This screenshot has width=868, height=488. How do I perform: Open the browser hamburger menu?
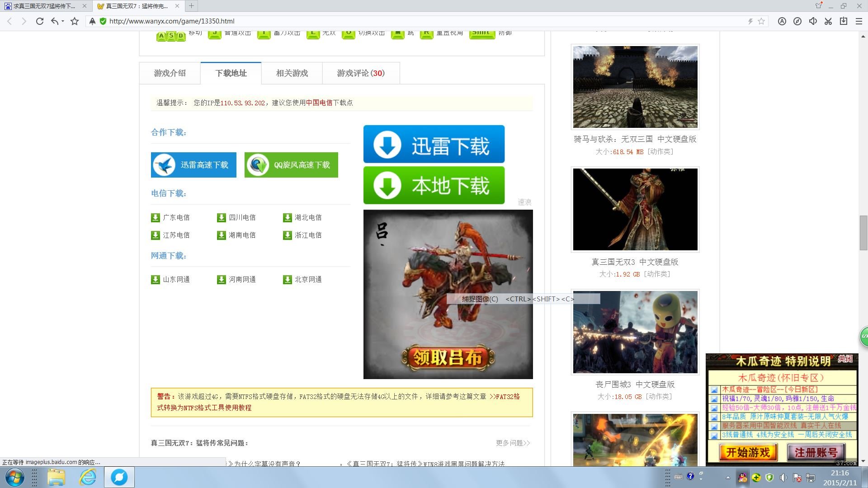click(x=859, y=21)
